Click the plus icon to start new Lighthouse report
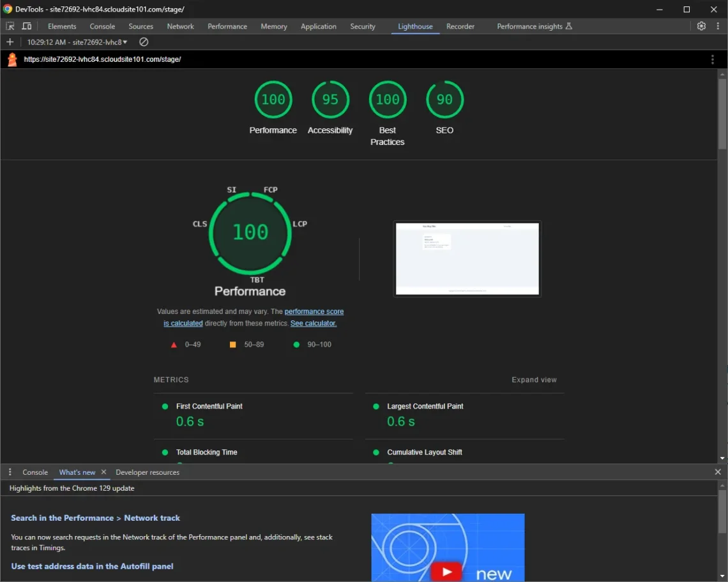 click(x=9, y=41)
